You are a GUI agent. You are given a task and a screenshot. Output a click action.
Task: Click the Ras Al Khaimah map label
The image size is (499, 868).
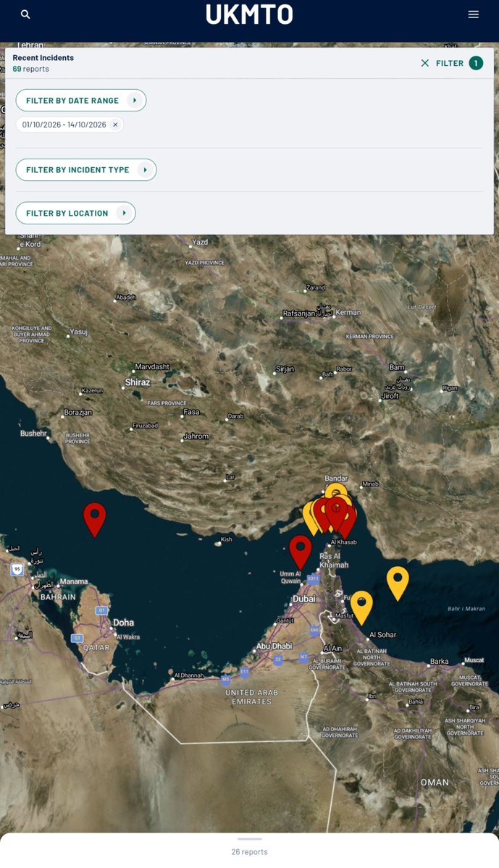click(334, 560)
